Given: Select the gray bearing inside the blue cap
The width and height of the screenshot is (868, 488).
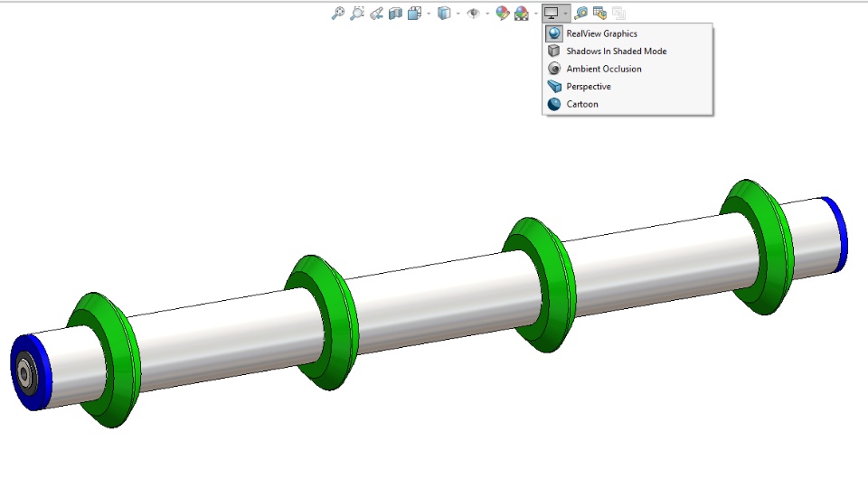Looking at the screenshot, I should (x=25, y=373).
